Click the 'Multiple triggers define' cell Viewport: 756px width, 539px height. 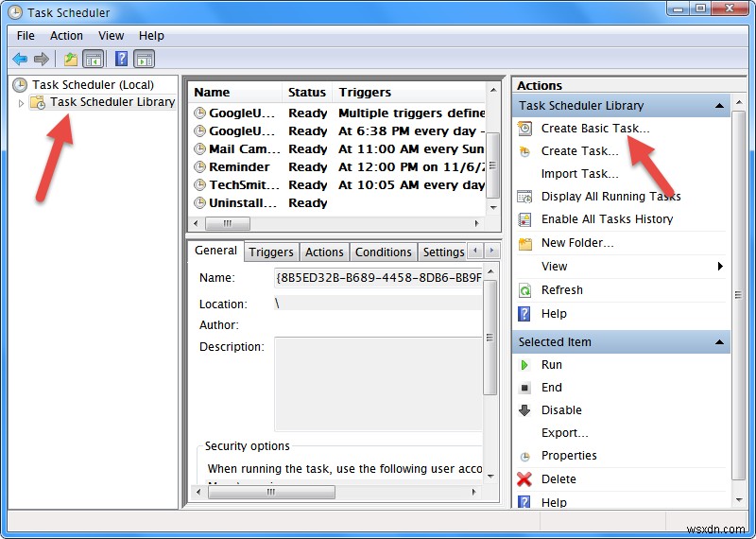(x=412, y=113)
